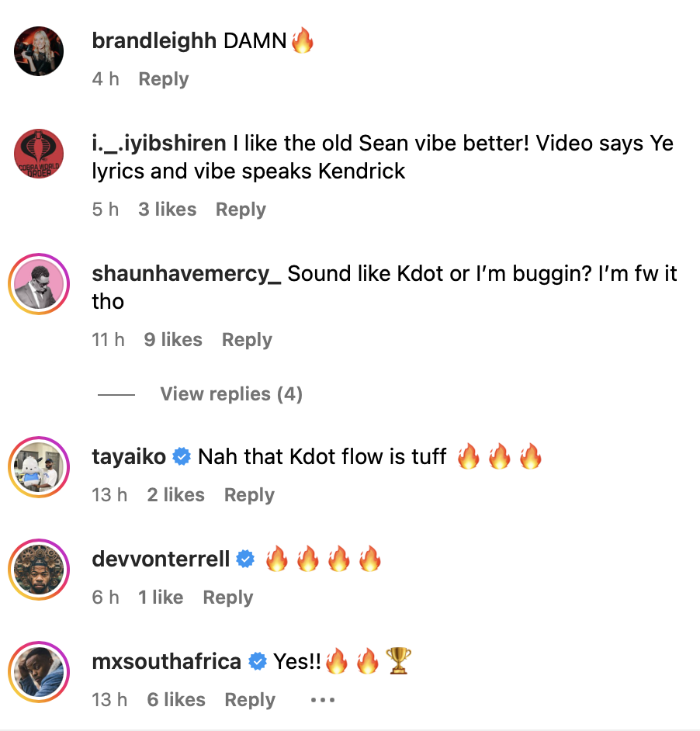Open the brandleighh username link

(x=154, y=41)
